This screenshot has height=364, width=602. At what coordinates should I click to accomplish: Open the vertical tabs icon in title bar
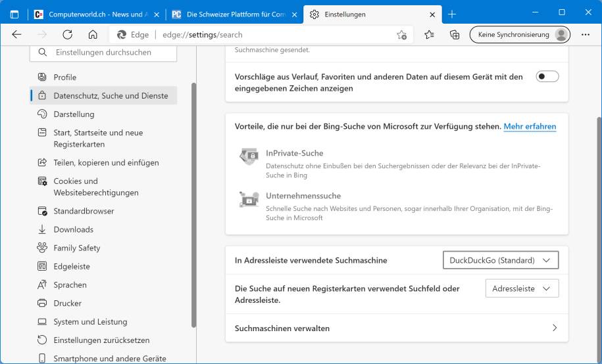[14, 14]
